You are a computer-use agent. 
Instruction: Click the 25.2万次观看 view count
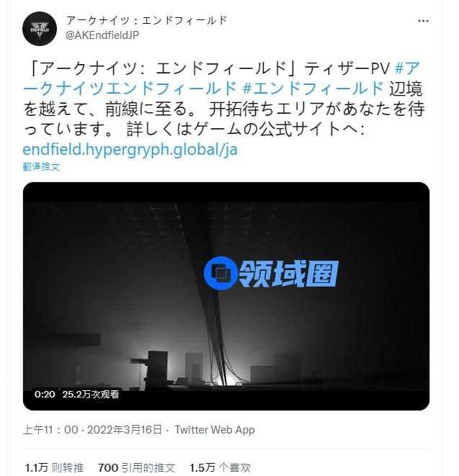click(91, 395)
